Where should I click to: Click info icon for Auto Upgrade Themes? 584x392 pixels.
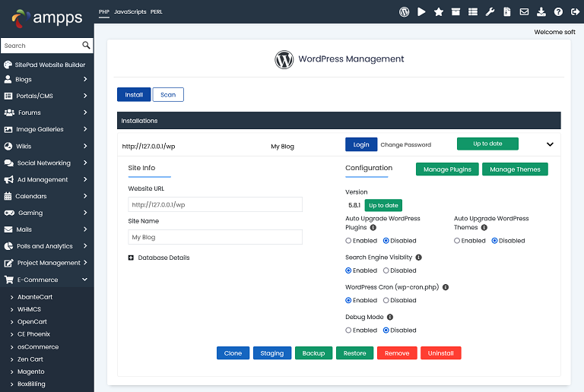pyautogui.click(x=484, y=227)
